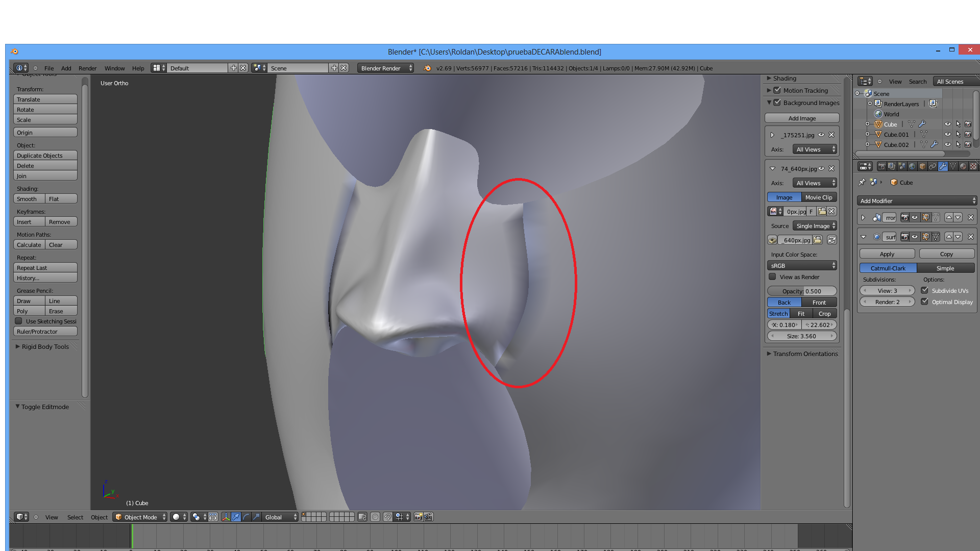Click the OpenGL render camera icon
Screen dimensions: 980x551
click(418, 517)
